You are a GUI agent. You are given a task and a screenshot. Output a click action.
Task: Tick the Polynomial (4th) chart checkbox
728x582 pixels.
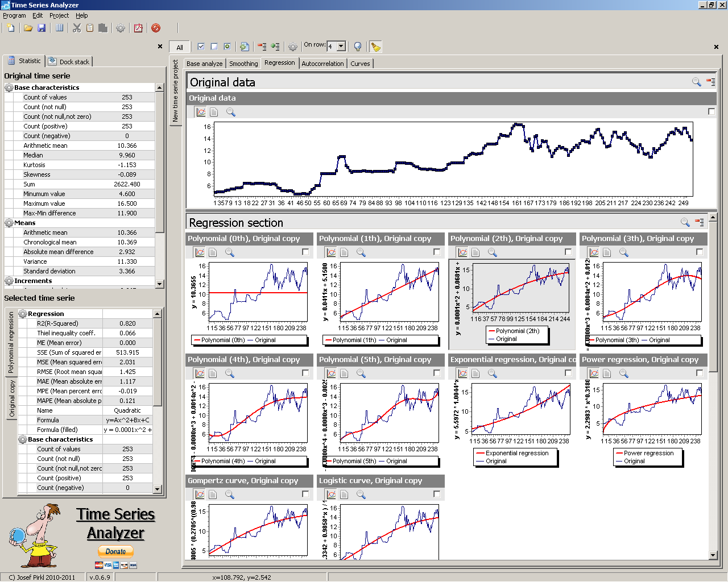[305, 373]
